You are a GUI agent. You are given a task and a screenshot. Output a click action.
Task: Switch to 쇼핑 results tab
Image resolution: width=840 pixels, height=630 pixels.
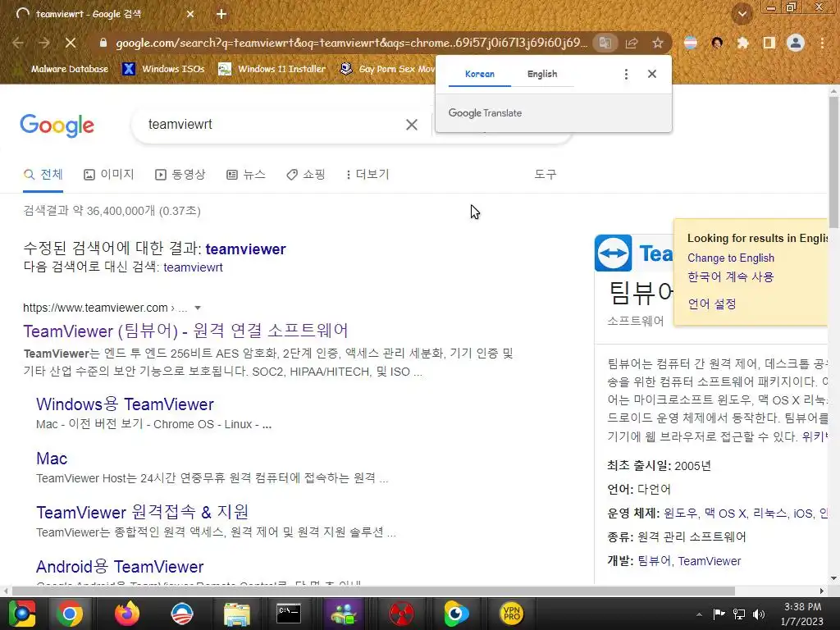[306, 174]
